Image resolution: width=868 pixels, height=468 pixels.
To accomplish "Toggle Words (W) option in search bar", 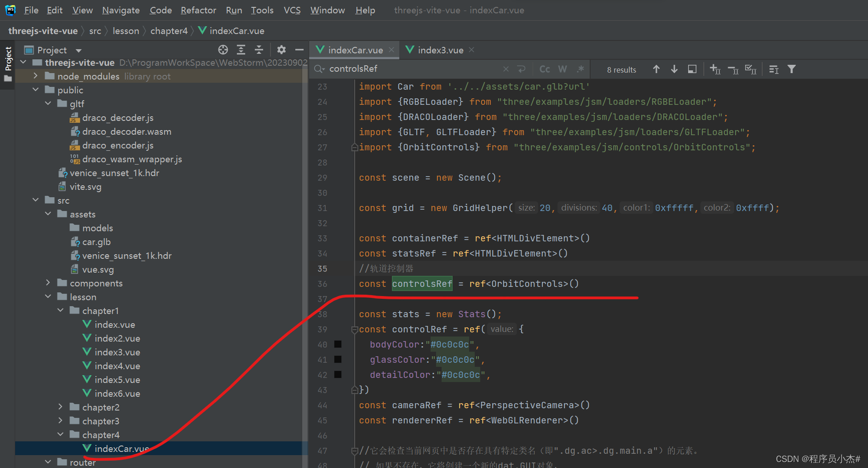I will pyautogui.click(x=563, y=69).
